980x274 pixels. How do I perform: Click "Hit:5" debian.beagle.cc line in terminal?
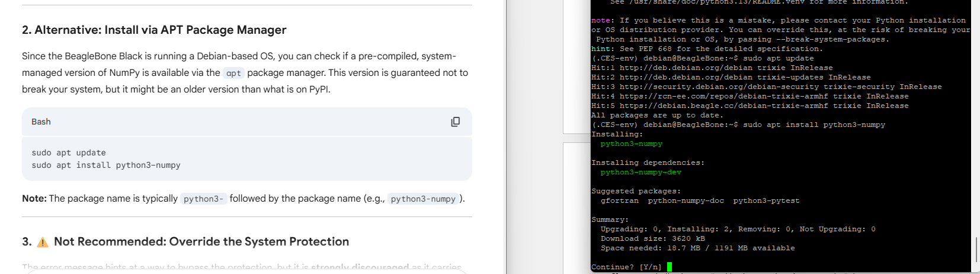point(750,106)
